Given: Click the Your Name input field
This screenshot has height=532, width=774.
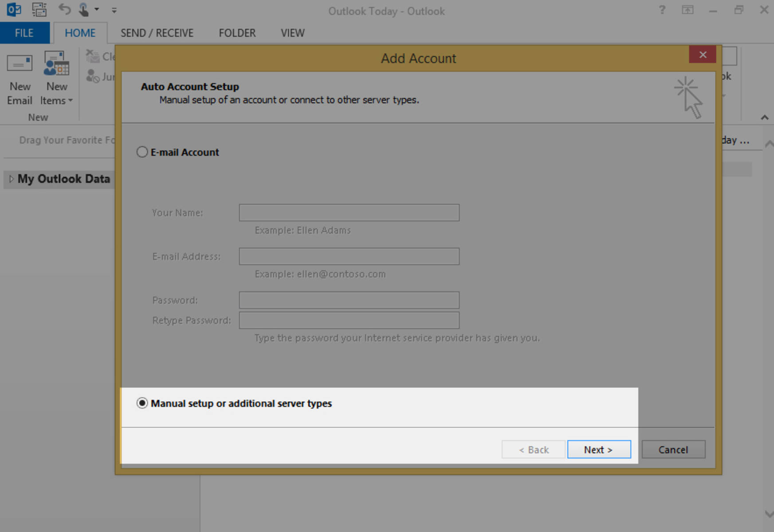Looking at the screenshot, I should [x=349, y=213].
